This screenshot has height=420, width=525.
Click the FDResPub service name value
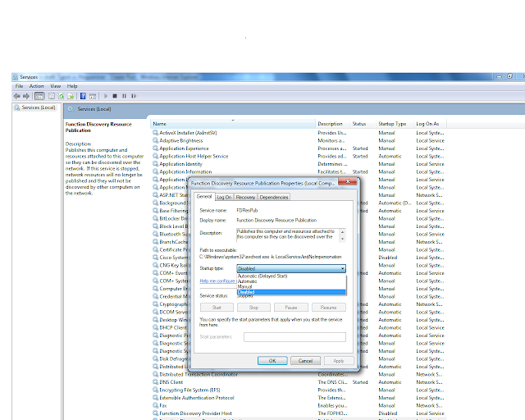(247, 210)
